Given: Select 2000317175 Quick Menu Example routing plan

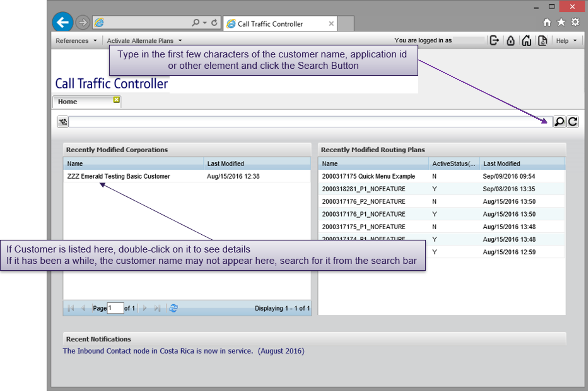Looking at the screenshot, I should click(x=442, y=176).
